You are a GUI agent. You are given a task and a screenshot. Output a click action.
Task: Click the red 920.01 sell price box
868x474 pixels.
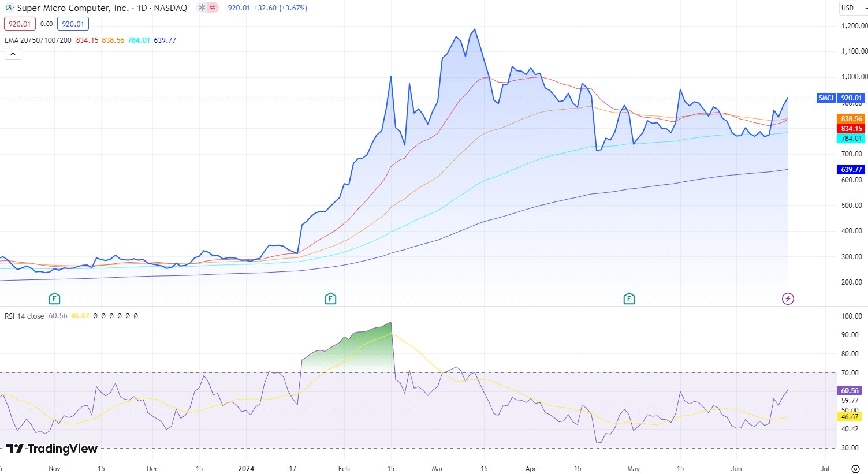tap(20, 24)
